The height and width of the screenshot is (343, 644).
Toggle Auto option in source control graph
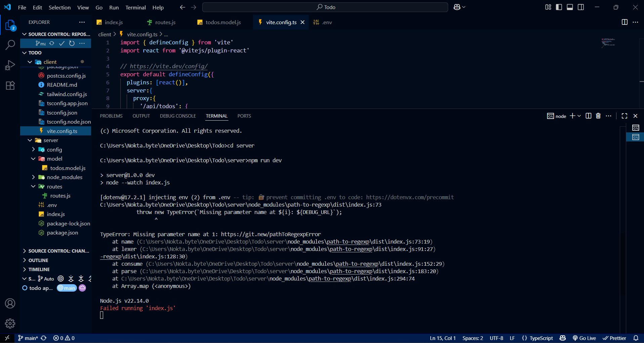click(46, 279)
